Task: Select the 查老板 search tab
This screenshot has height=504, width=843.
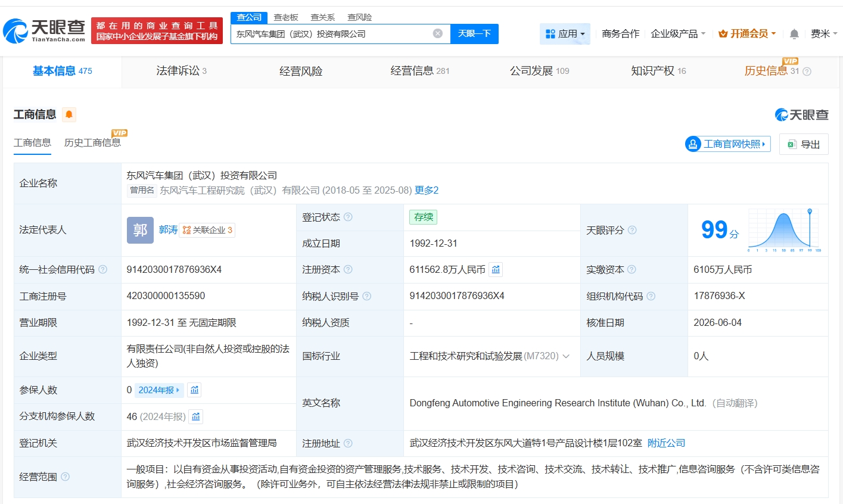Action: (x=286, y=17)
